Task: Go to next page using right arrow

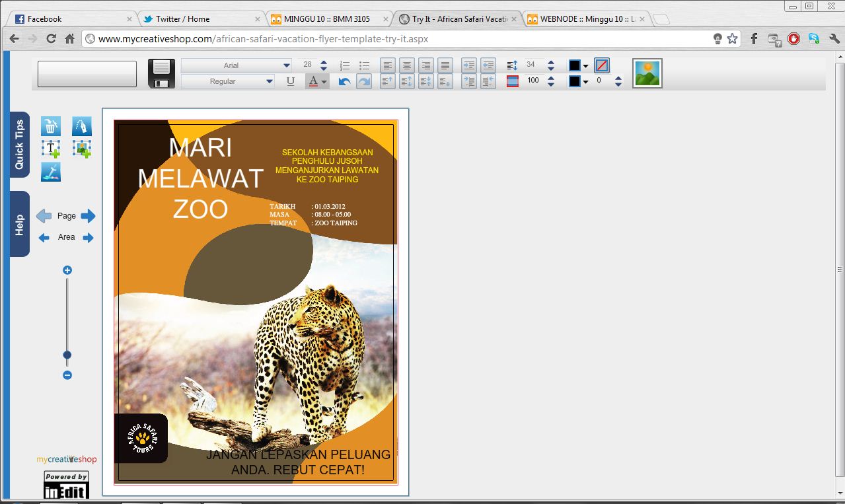Action: click(x=89, y=216)
